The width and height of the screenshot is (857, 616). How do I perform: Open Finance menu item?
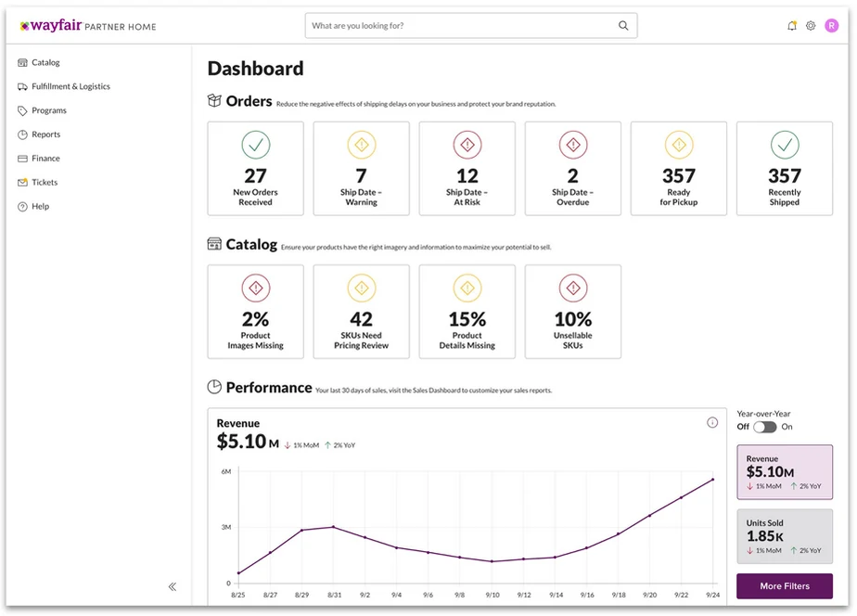[45, 159]
